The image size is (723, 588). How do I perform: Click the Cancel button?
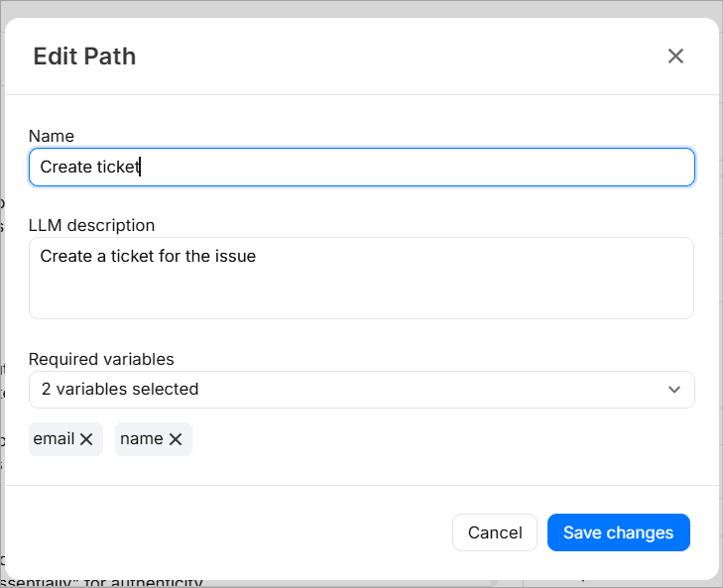coord(495,532)
